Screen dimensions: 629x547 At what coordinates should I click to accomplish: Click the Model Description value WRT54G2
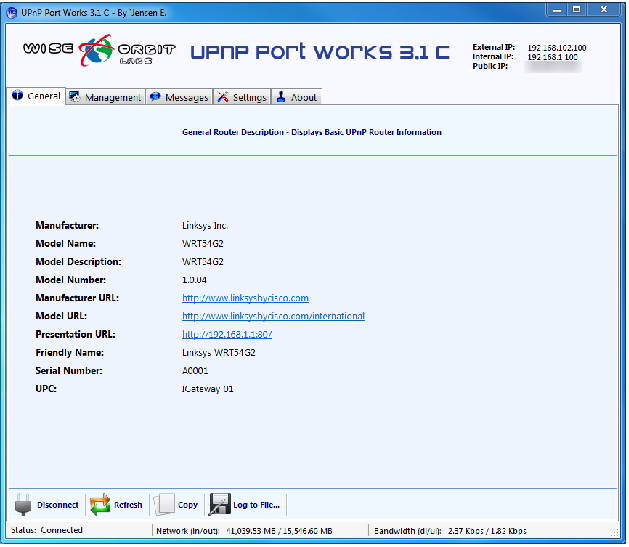pyautogui.click(x=203, y=261)
